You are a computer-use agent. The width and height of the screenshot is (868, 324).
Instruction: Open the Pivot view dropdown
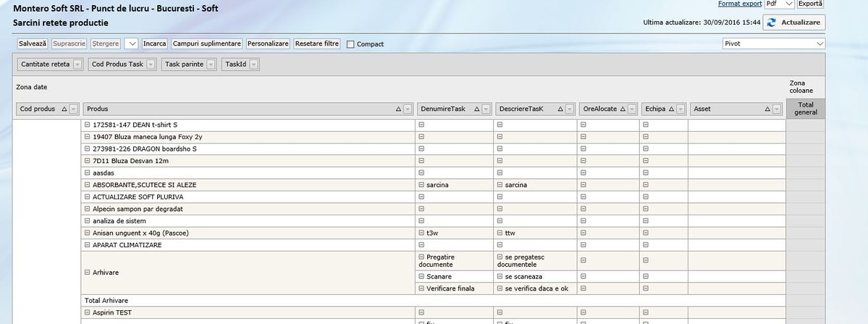point(819,43)
